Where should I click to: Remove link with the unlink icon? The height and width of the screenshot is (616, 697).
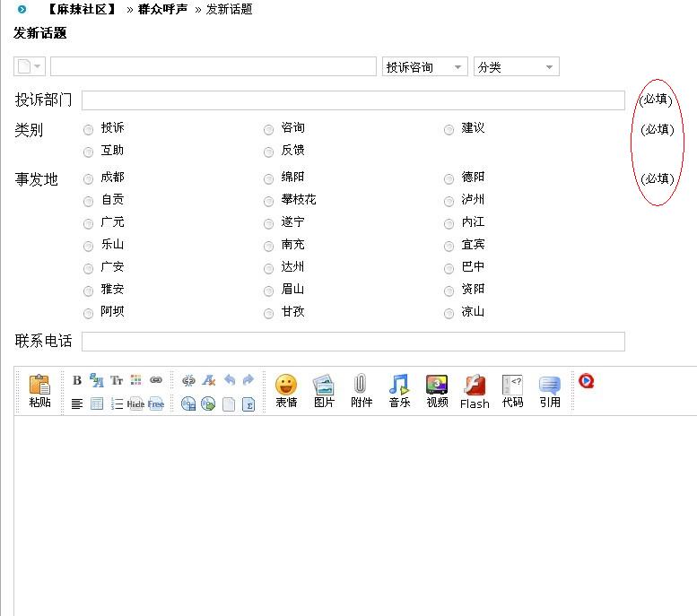pyautogui.click(x=188, y=380)
